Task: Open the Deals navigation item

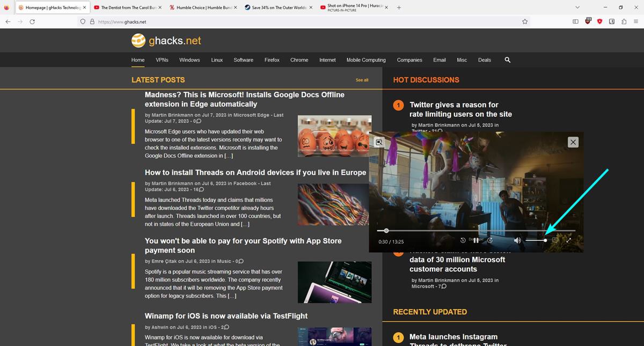Action: click(x=485, y=60)
